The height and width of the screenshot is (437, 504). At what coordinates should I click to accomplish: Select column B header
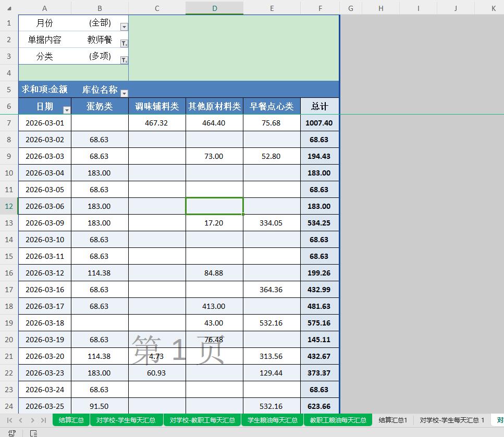[x=100, y=8]
